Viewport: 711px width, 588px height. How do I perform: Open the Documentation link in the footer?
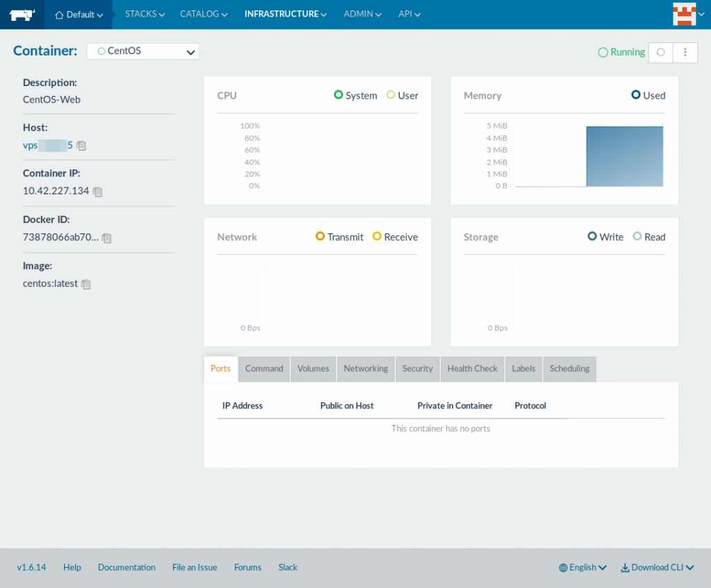[126, 567]
